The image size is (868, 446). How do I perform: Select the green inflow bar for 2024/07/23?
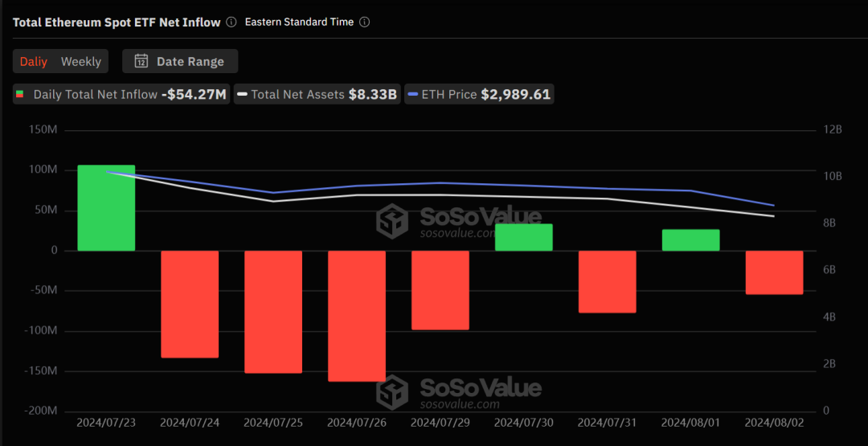(x=106, y=207)
